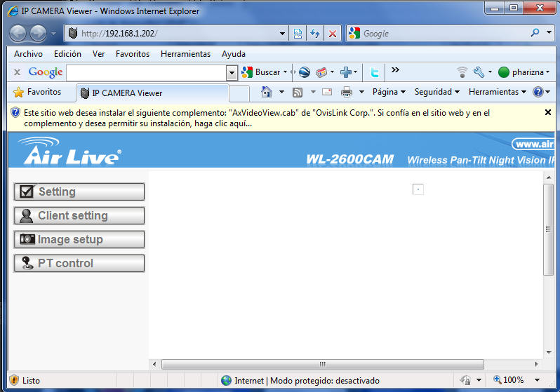Close the Google toolbar with the x
This screenshot has height=392, width=560.
17,72
